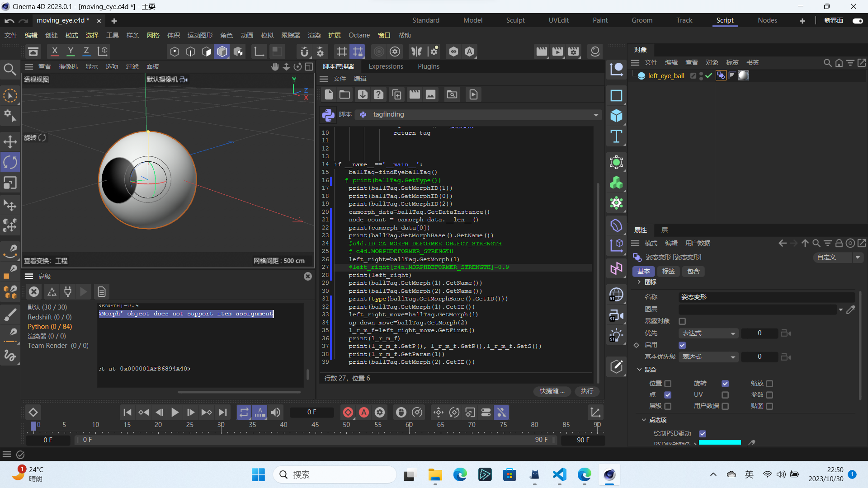The height and width of the screenshot is (488, 868).
Task: Open the 优先 表达式 dropdown
Action: pos(708,333)
